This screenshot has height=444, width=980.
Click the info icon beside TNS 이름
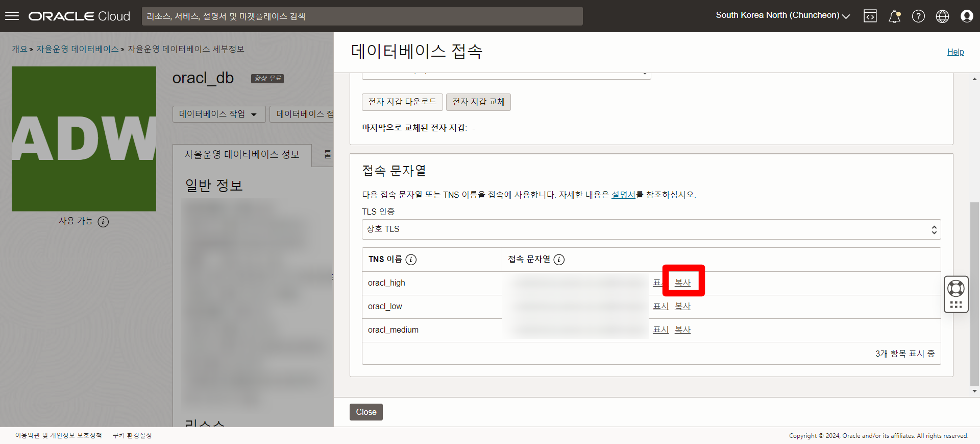tap(411, 260)
